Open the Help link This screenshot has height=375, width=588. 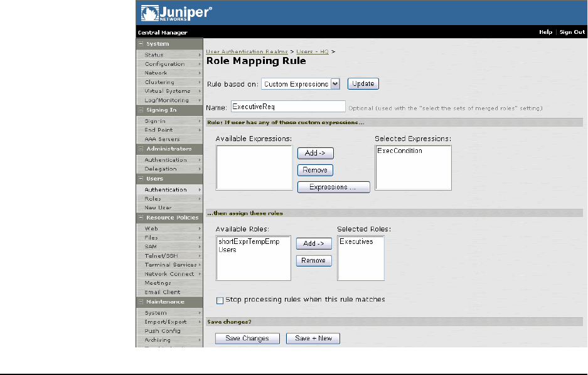coord(545,32)
